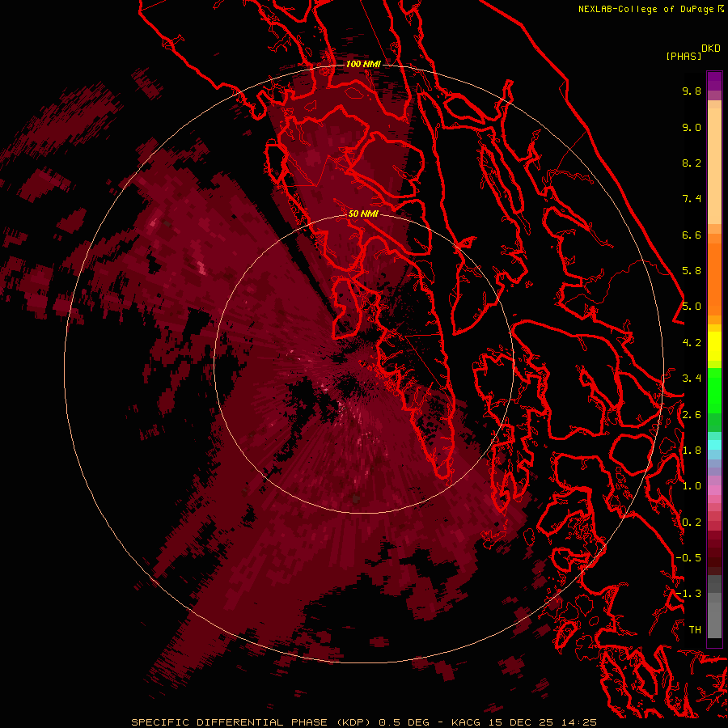Pick the bright yellow color bar segment
Viewport: 728px width, 728px height.
tap(714, 346)
